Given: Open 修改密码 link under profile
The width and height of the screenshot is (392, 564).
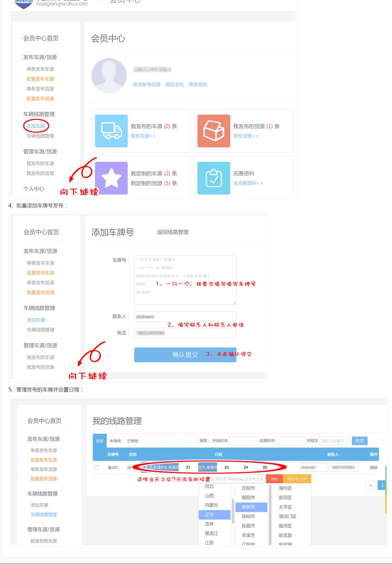Looking at the screenshot, I should point(198,85).
